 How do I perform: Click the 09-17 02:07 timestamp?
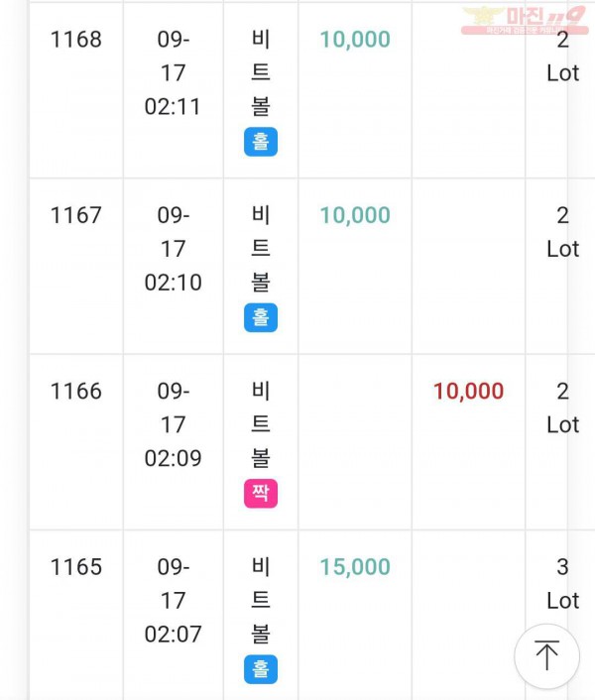pyautogui.click(x=174, y=601)
